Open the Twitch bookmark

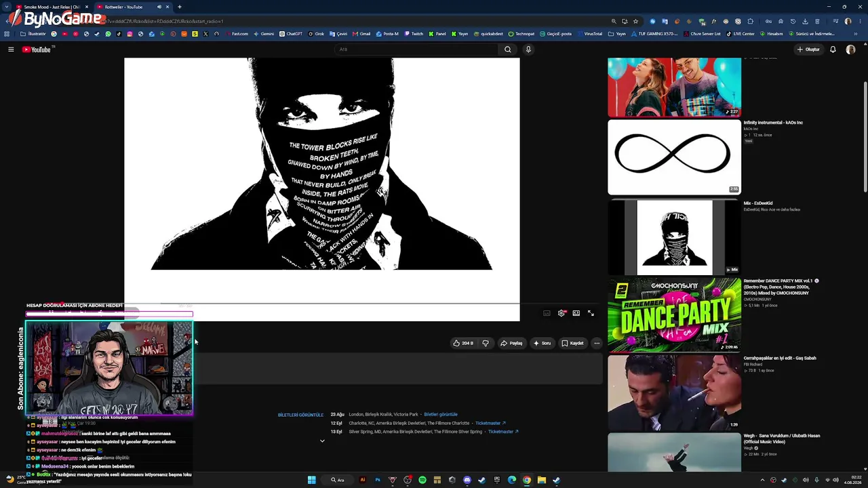point(414,34)
